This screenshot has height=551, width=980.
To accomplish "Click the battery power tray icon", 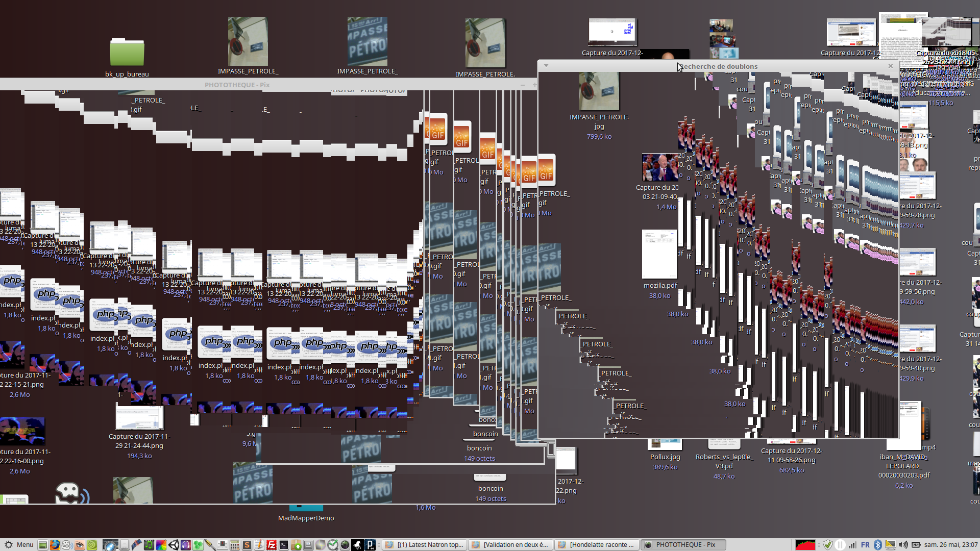I will tap(916, 545).
